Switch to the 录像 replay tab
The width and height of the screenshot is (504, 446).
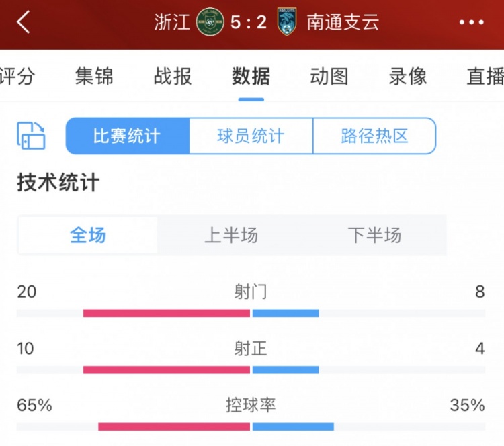(408, 76)
